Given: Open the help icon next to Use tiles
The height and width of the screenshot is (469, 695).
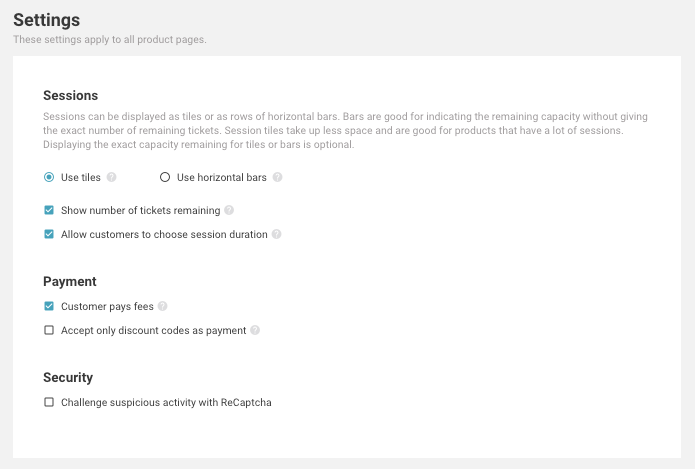Looking at the screenshot, I should (x=111, y=177).
